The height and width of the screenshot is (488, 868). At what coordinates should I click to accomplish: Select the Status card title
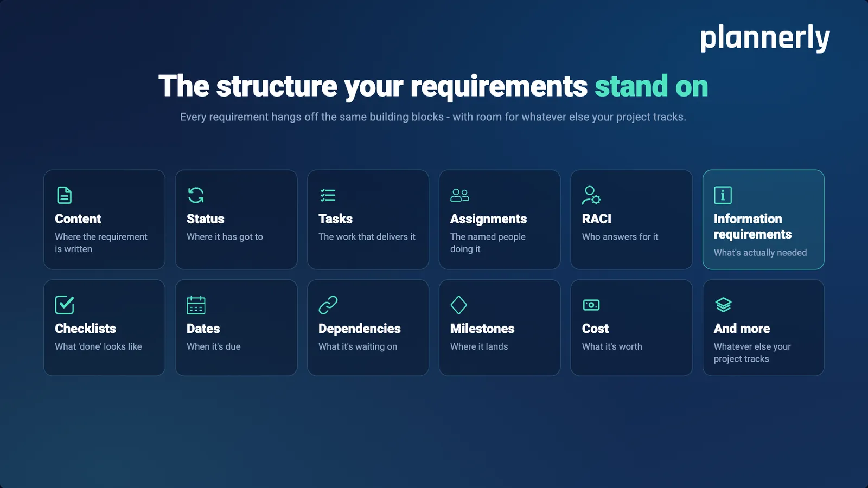click(x=206, y=219)
